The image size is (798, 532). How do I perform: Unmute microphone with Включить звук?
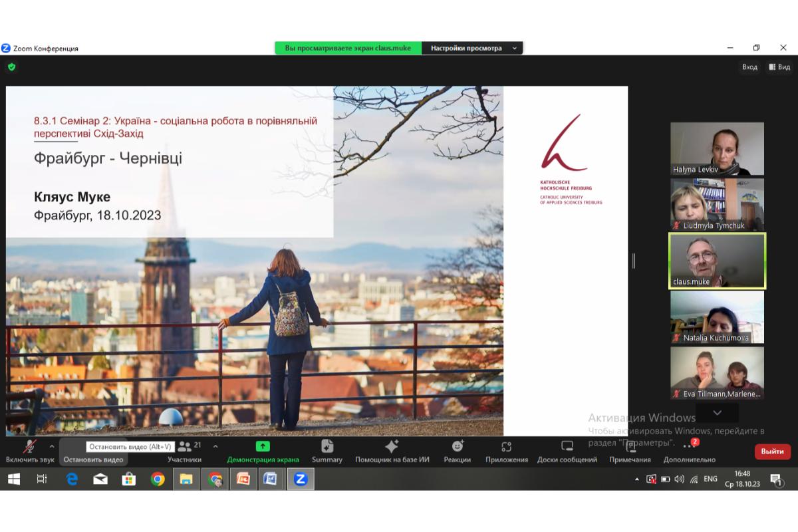click(x=30, y=451)
